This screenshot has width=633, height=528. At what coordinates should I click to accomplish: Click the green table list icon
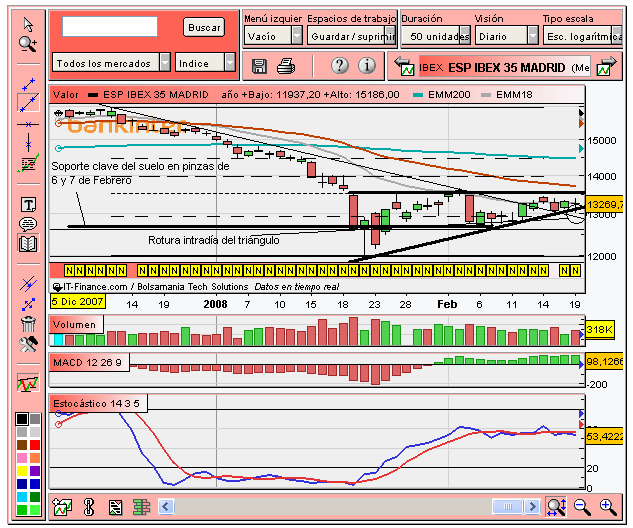(x=141, y=507)
